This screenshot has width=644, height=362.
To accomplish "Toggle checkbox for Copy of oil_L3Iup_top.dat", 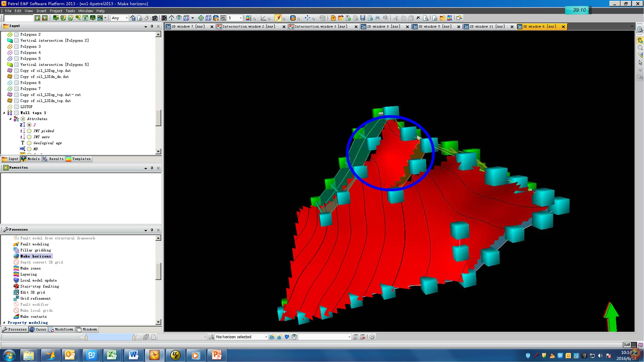I will click(x=17, y=70).
